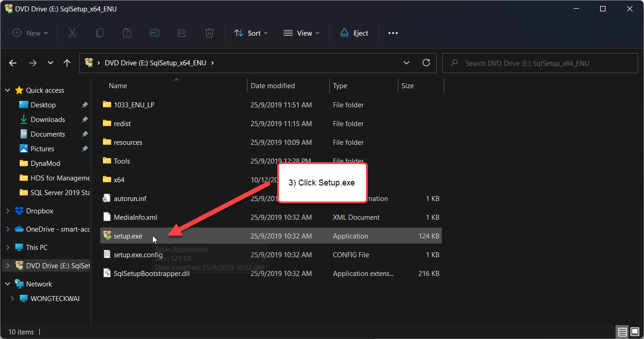The height and width of the screenshot is (339, 644).
Task: Switch to large thumbnails view icon
Action: (x=635, y=332)
